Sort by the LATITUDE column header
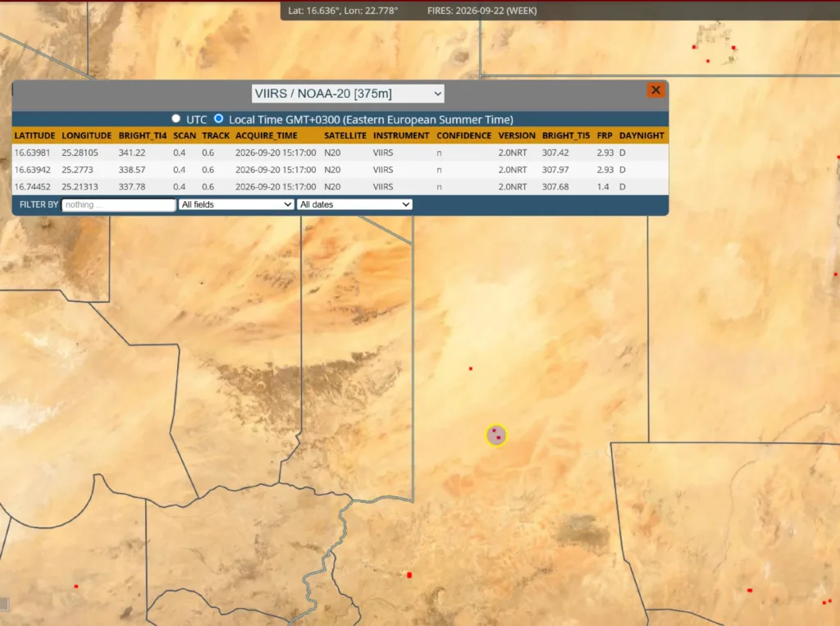The image size is (840, 626). 34,135
